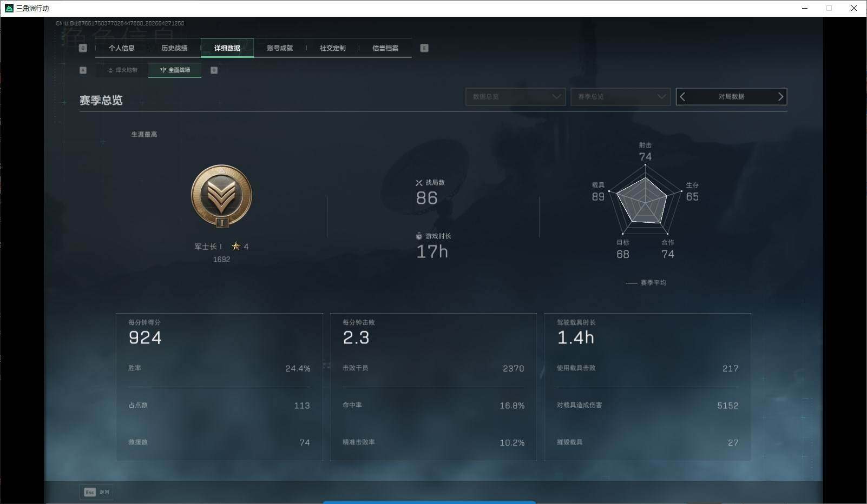
Task: Click the stopwatch 游戏时长 icon
Action: click(419, 236)
